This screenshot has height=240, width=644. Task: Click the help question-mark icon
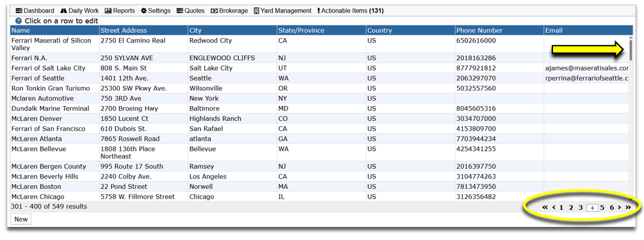click(18, 20)
